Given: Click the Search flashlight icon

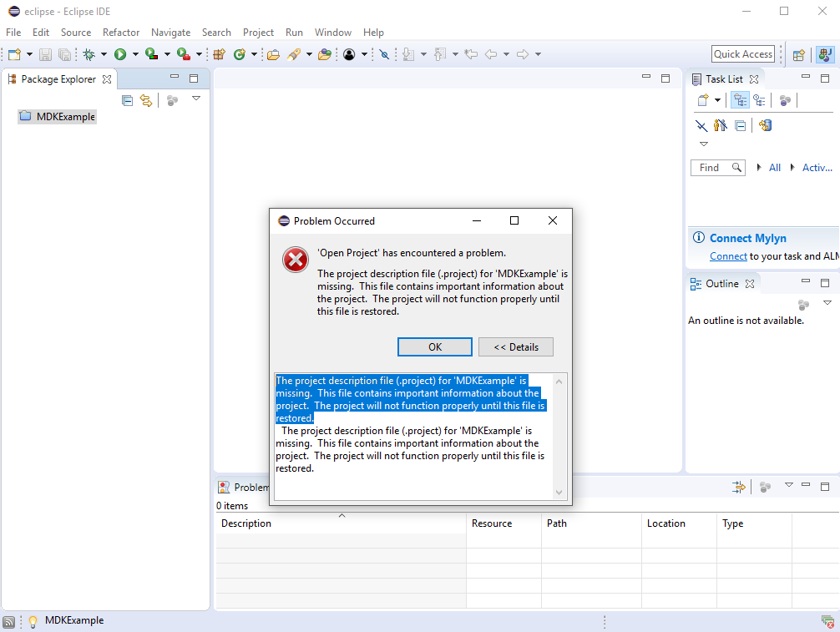Looking at the screenshot, I should [294, 54].
